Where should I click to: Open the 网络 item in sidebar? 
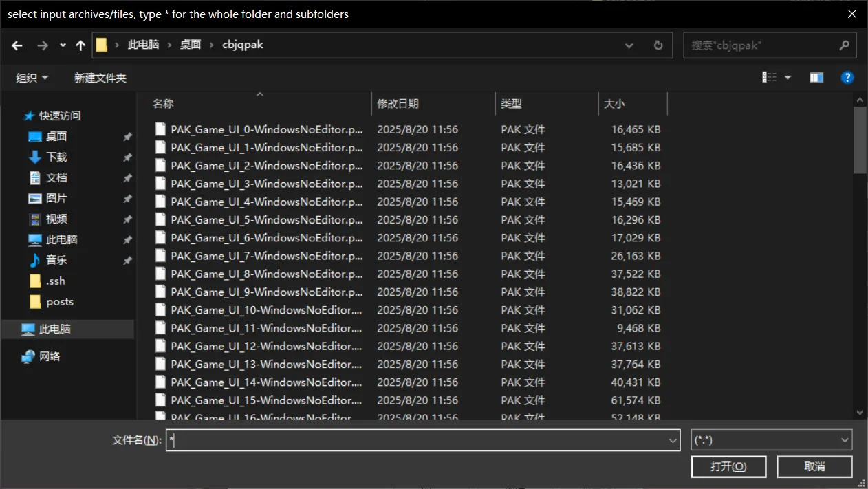50,356
